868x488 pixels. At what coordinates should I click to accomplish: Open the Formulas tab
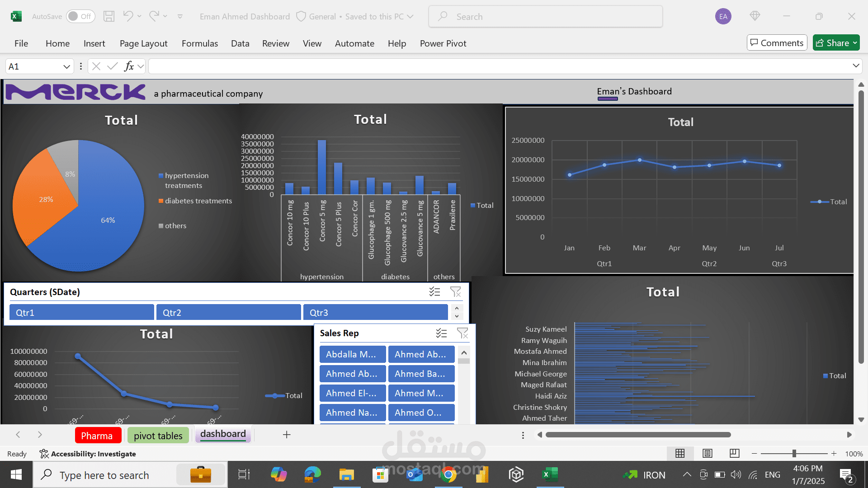pos(200,43)
